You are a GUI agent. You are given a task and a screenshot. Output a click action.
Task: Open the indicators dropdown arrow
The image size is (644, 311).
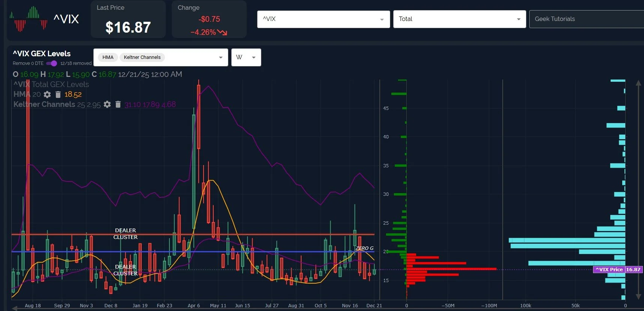tap(221, 57)
